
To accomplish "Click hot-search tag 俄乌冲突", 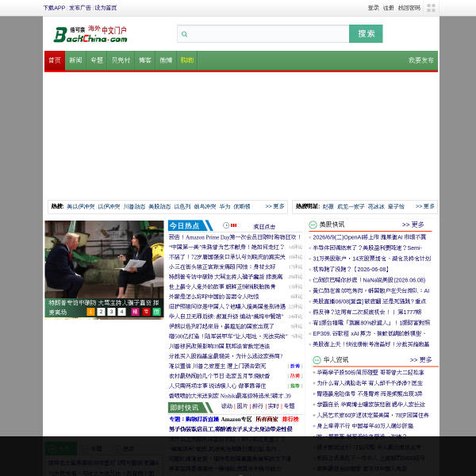I will [x=205, y=207].
